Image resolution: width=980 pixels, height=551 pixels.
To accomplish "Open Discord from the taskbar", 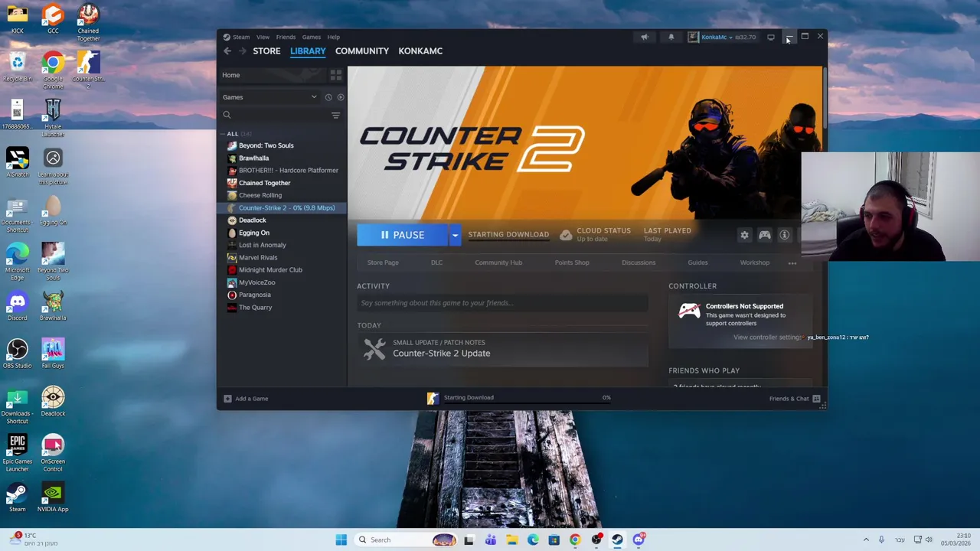I will point(639,540).
